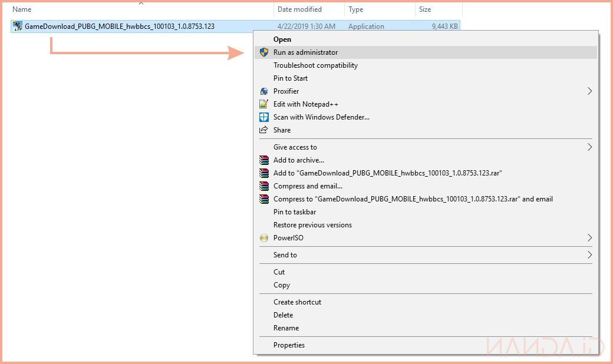Viewport: 613px width, 364px height.
Task: Expand the Give access to submenu arrow
Action: coord(589,147)
